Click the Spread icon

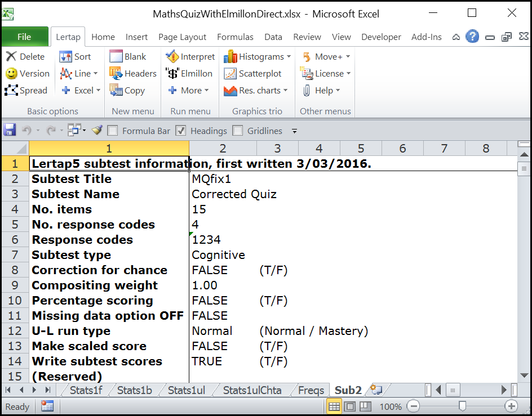[x=11, y=90]
